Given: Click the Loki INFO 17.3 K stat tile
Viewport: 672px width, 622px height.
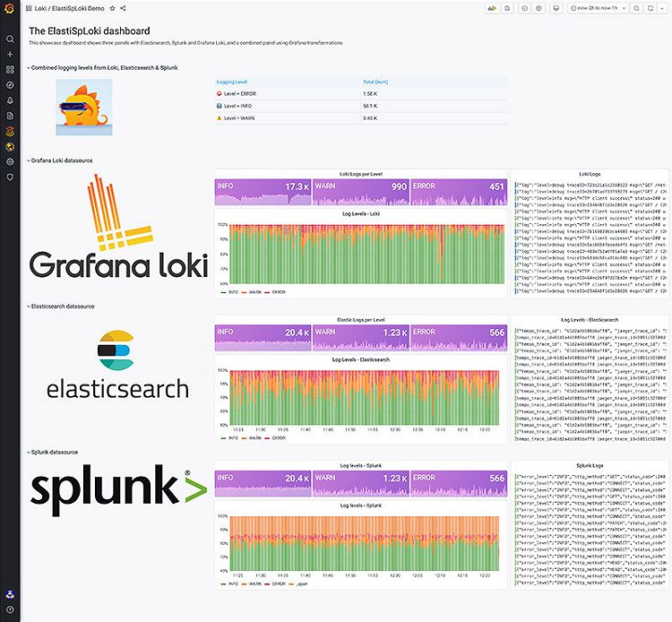Looking at the screenshot, I should (x=263, y=192).
